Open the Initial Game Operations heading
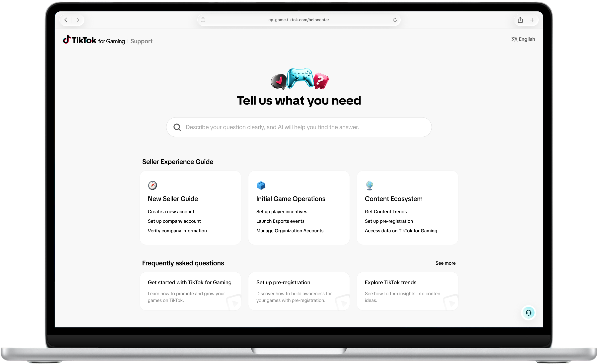 [x=291, y=199]
